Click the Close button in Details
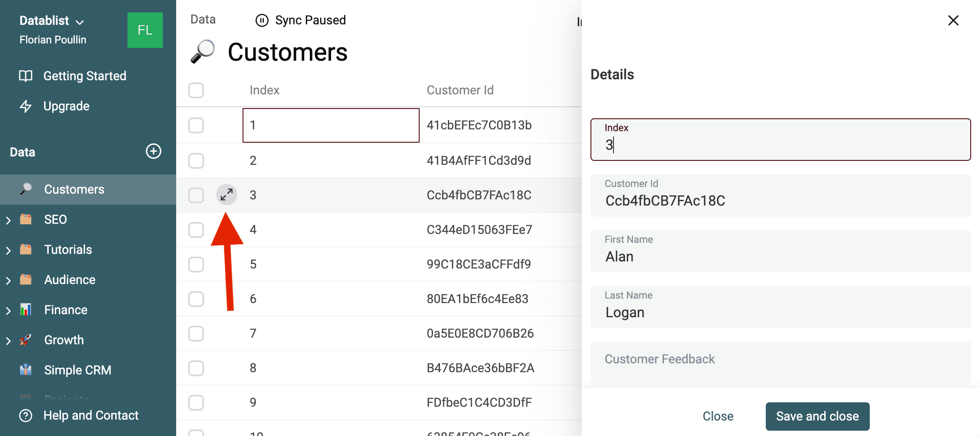This screenshot has width=980, height=436. tap(718, 417)
